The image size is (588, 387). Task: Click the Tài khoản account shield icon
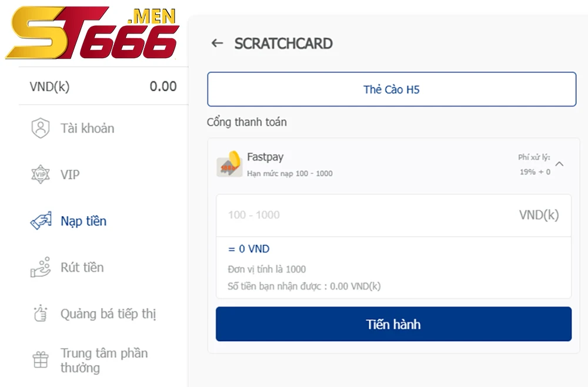click(x=41, y=128)
